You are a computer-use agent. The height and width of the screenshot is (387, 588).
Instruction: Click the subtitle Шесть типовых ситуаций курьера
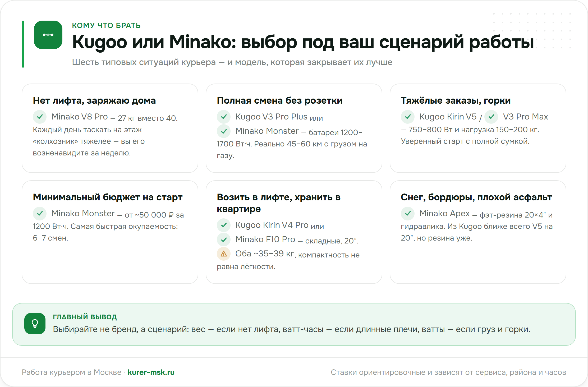pos(232,62)
